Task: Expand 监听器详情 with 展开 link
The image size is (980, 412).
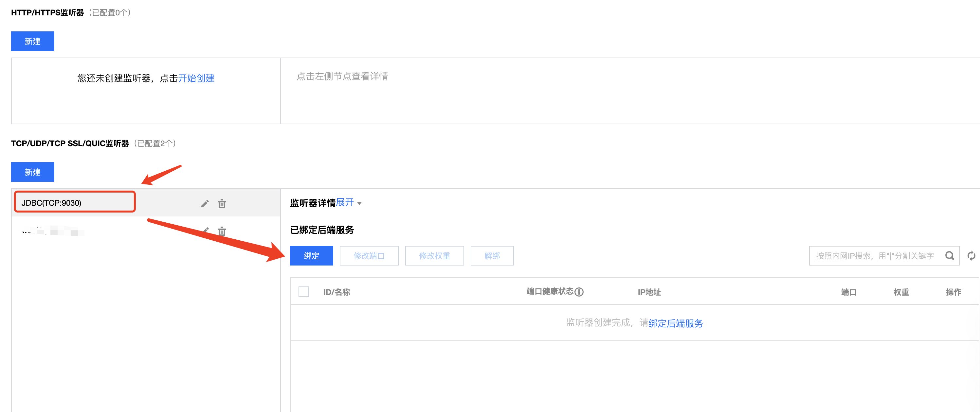Action: pos(345,203)
